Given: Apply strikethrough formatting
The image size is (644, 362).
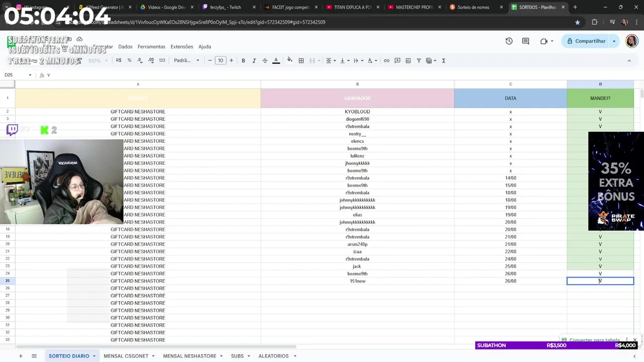Looking at the screenshot, I should [265, 60].
